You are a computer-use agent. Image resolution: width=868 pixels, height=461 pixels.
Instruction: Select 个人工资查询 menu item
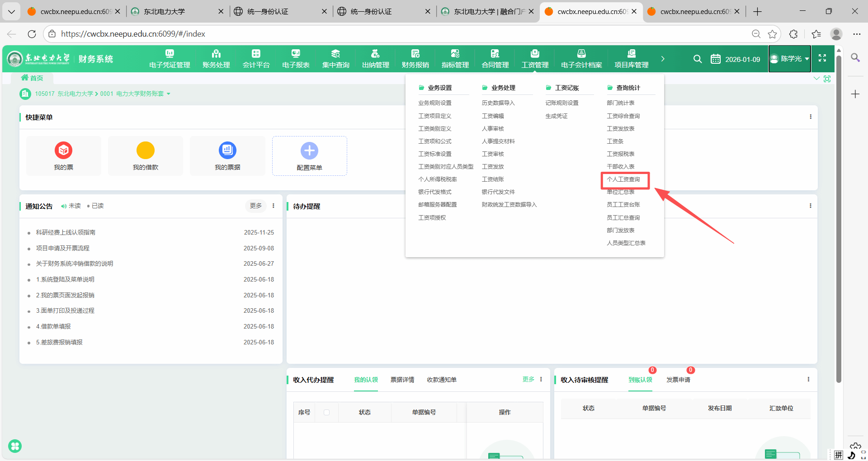click(623, 179)
